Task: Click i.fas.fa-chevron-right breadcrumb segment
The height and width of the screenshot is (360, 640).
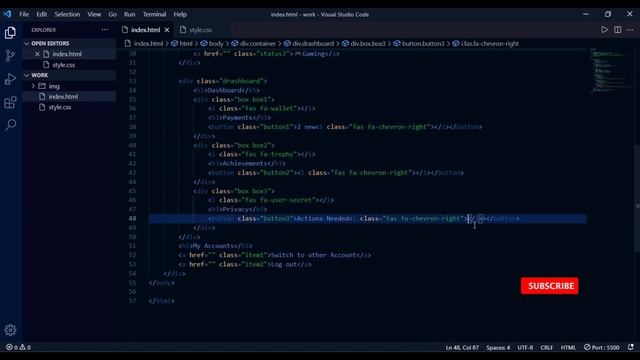Action: click(489, 44)
